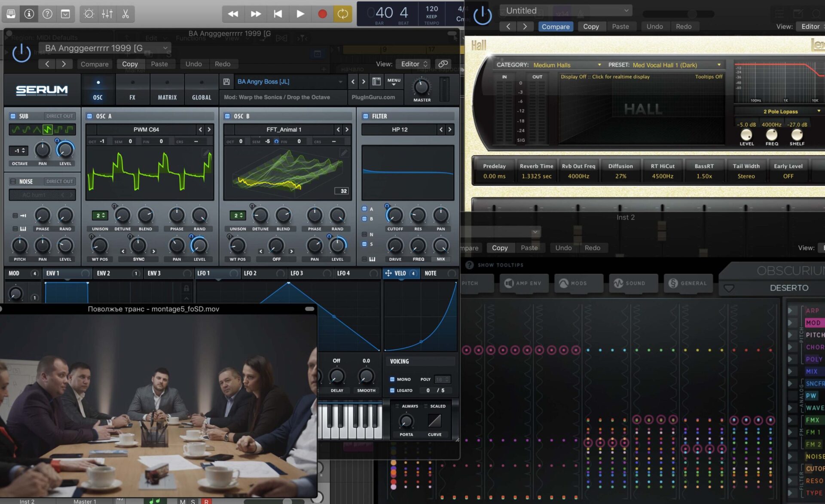This screenshot has height=504, width=825.
Task: Open Serum View Editor dropdown
Action: pyautogui.click(x=412, y=64)
